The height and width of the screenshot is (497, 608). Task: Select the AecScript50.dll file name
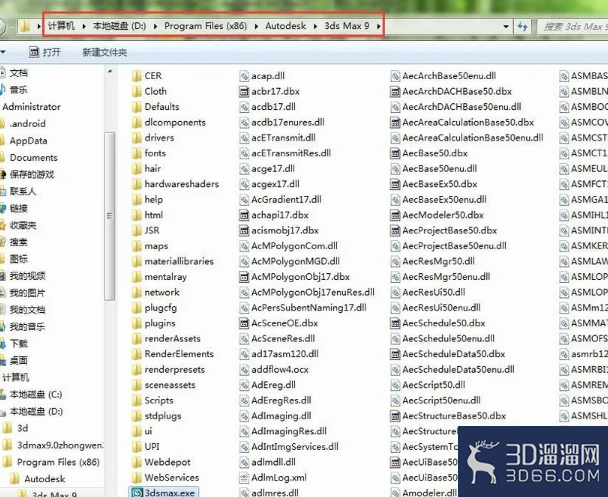[434, 385]
